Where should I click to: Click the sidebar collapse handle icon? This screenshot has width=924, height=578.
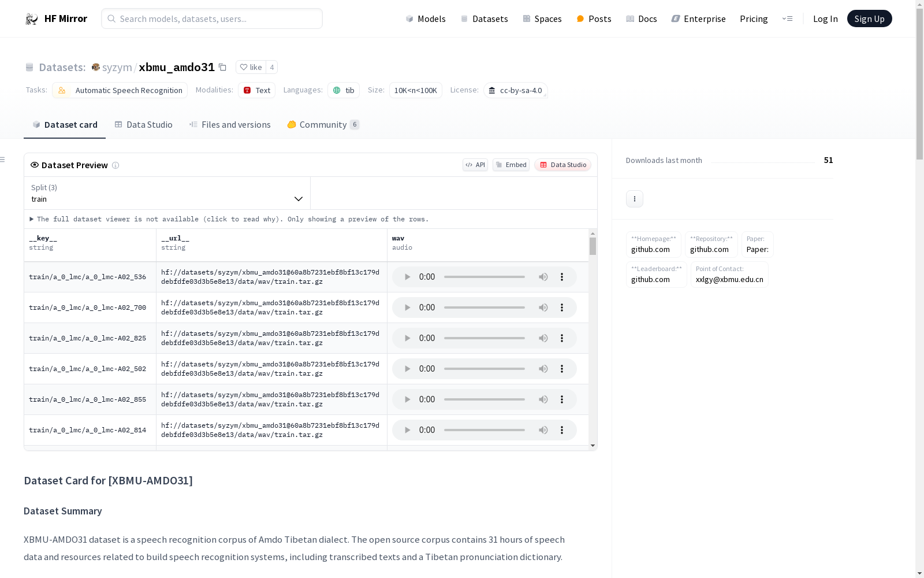(x=3, y=160)
